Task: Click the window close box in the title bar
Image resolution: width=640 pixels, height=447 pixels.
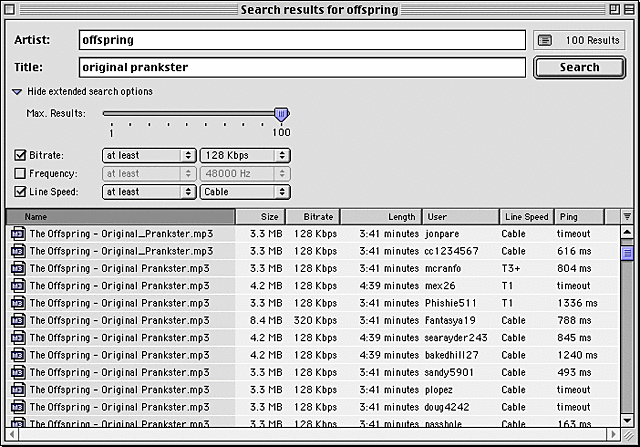Action: click(9, 9)
